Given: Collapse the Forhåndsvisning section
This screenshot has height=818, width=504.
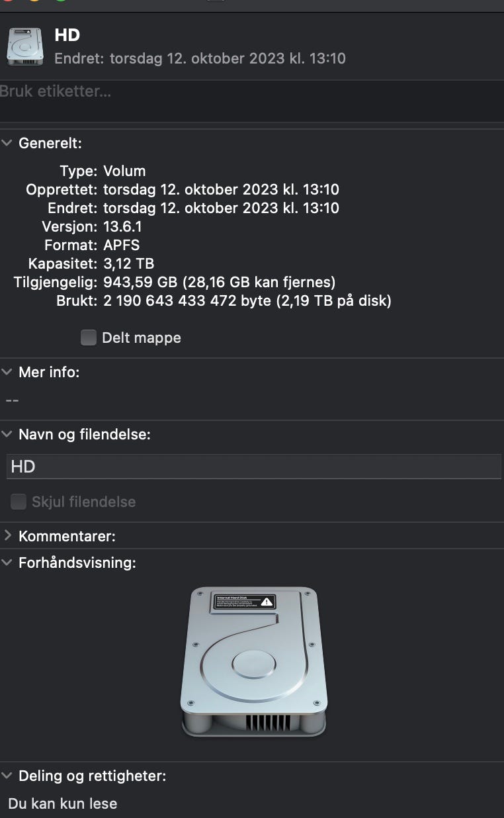Looking at the screenshot, I should [x=7, y=563].
